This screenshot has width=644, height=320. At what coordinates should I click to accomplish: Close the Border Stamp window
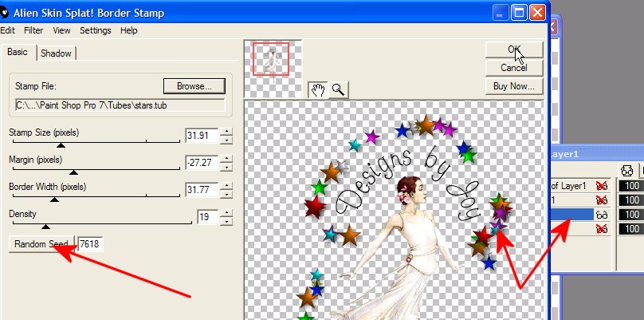(537, 13)
